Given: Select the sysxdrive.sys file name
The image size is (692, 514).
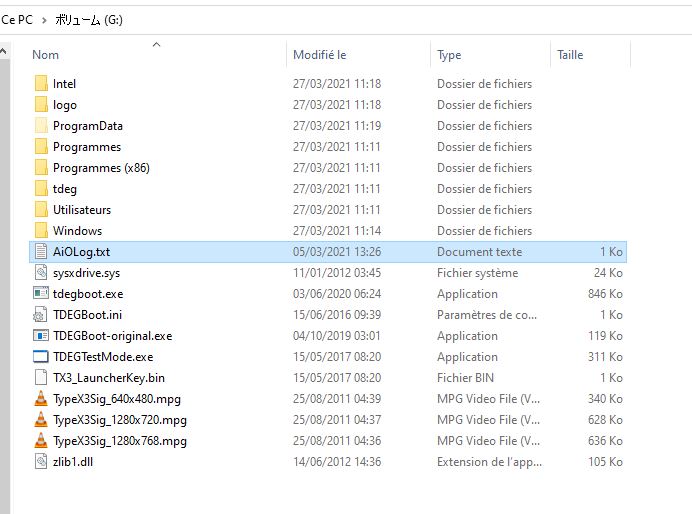Looking at the screenshot, I should 86,273.
